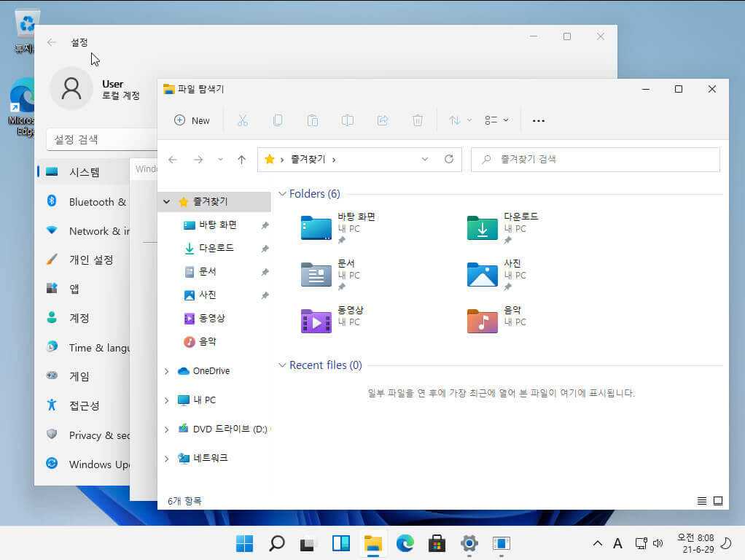Select 계정 in Settings sidebar
The width and height of the screenshot is (745, 560).
(84, 318)
